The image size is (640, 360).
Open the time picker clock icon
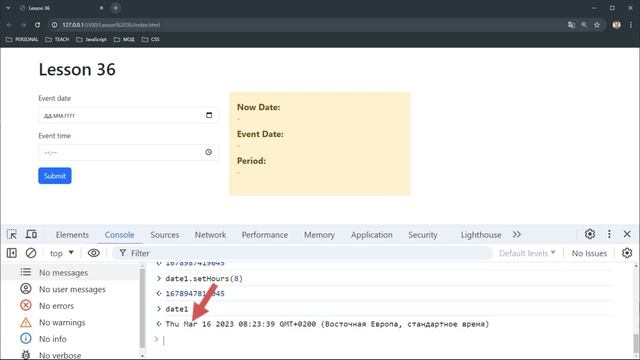point(209,152)
